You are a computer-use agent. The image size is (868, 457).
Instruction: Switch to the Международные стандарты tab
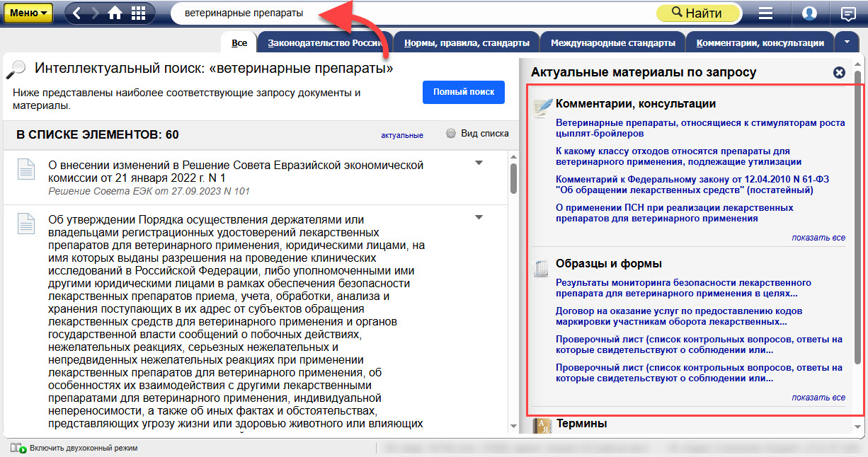click(x=612, y=43)
